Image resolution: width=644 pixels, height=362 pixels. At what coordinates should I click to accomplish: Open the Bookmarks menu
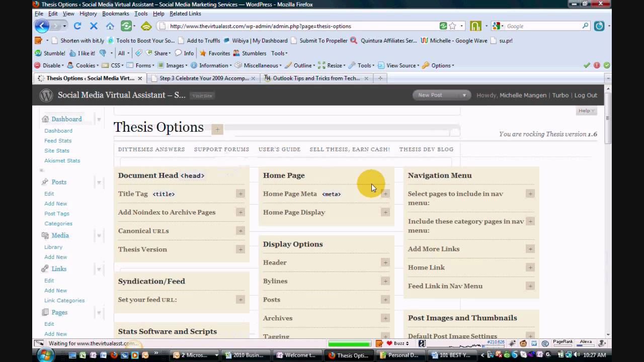tap(116, 14)
